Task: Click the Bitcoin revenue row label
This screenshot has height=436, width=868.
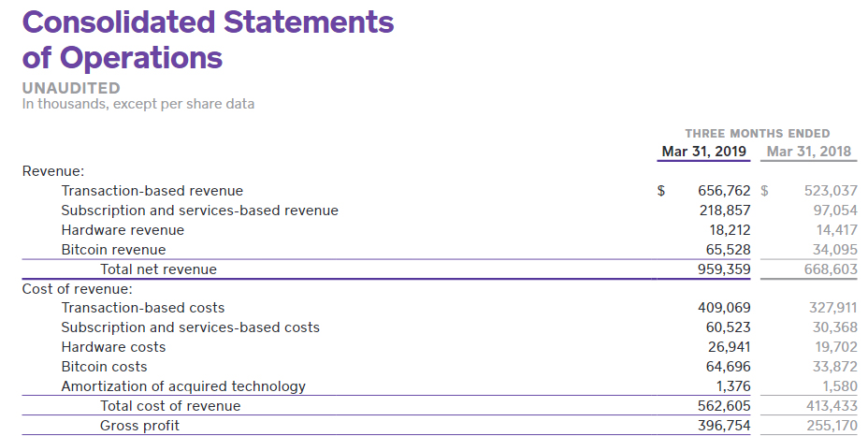Action: point(113,250)
